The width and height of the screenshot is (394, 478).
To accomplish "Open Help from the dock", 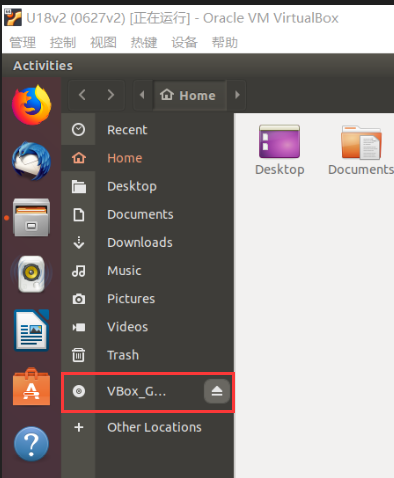I will 32,444.
